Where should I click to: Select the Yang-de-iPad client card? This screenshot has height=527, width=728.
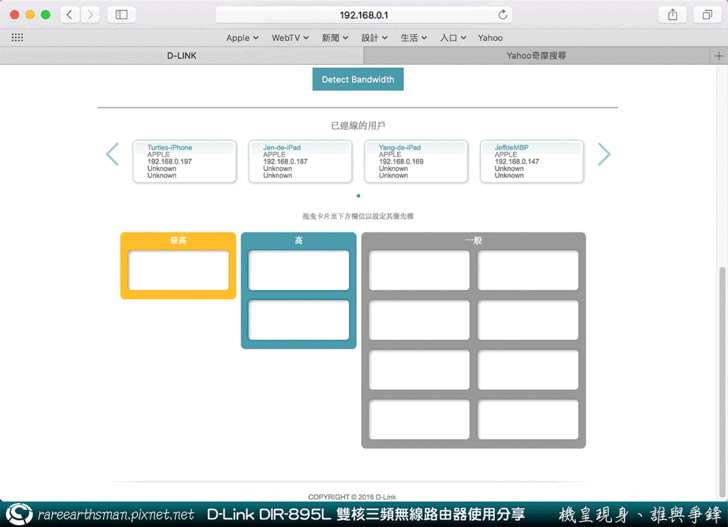click(x=416, y=161)
